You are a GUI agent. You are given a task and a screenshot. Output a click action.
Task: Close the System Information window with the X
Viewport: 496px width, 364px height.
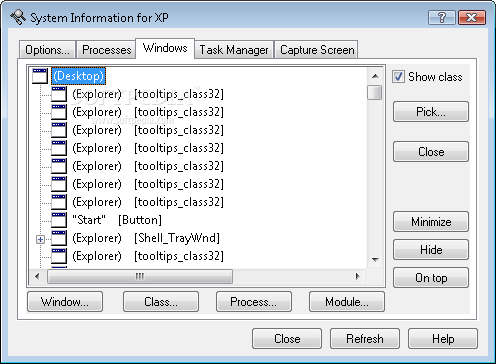[472, 17]
